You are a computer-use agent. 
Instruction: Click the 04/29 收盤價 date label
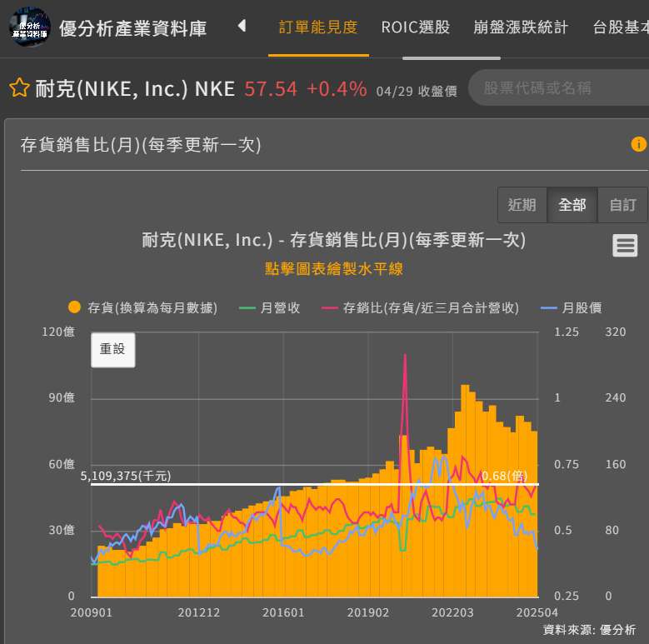(x=417, y=91)
